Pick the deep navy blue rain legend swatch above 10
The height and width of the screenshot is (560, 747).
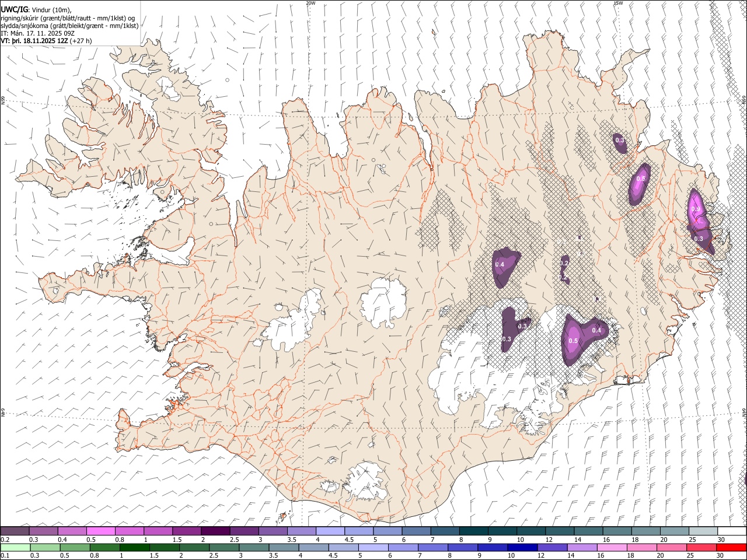tap(522, 547)
